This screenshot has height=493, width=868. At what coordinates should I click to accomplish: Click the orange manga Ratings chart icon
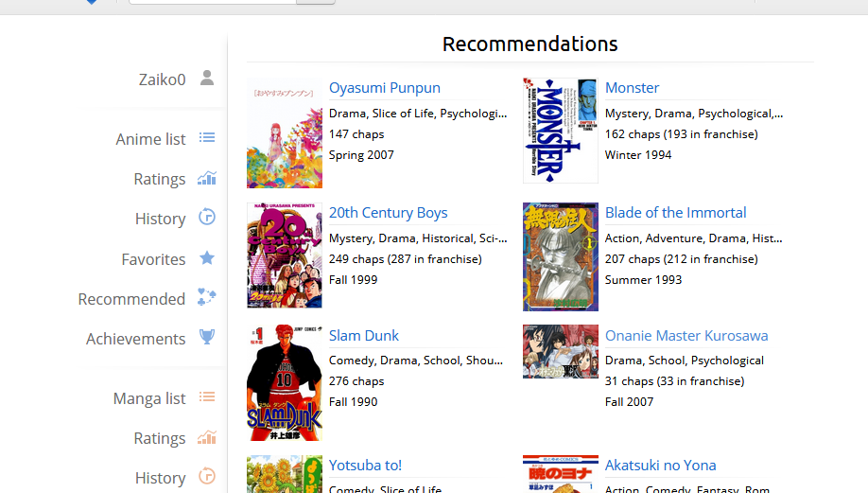(207, 437)
